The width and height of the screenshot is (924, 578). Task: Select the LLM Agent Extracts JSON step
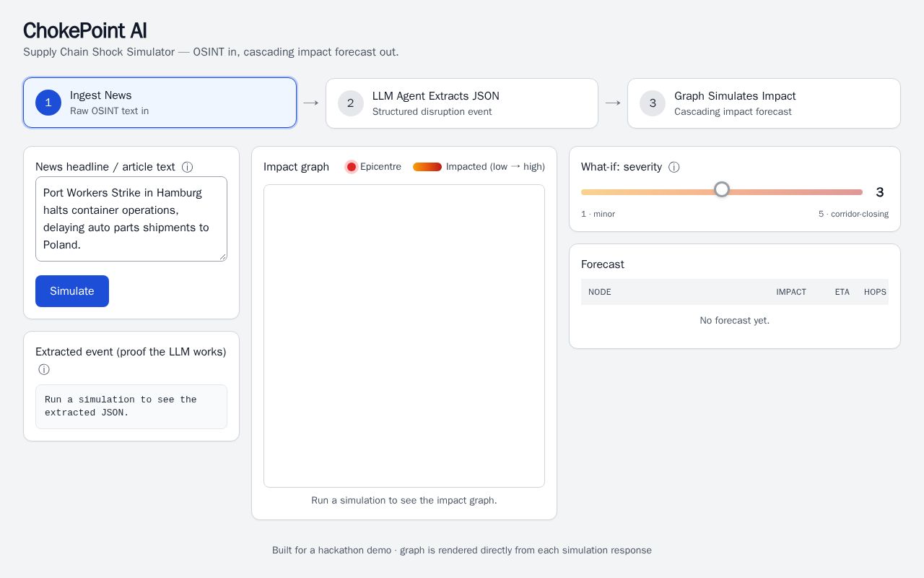click(462, 103)
